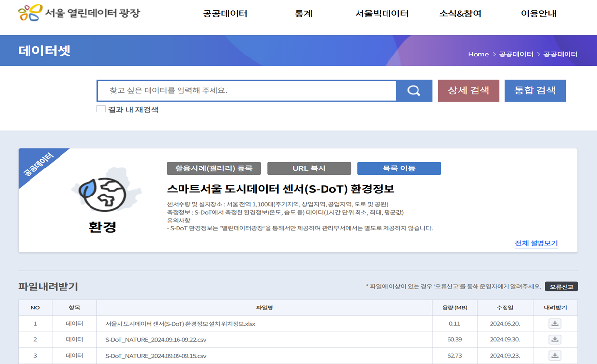
Task: Click the 오류신고 button
Action: (561, 286)
